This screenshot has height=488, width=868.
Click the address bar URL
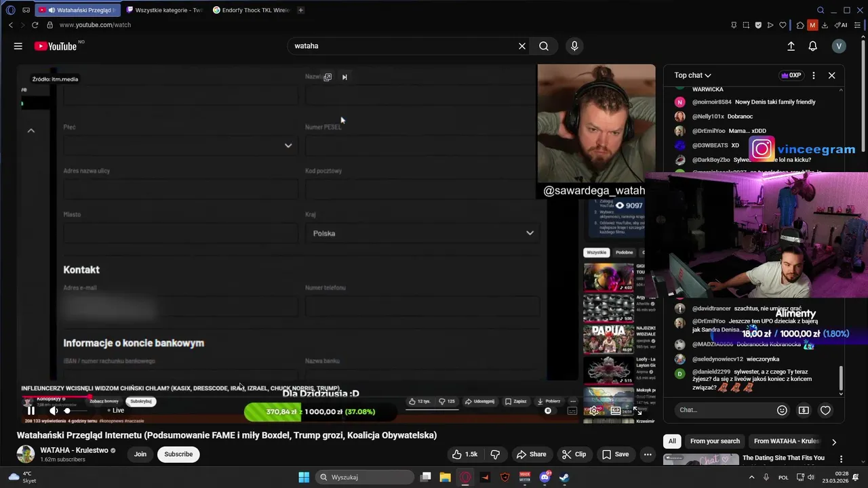click(95, 25)
